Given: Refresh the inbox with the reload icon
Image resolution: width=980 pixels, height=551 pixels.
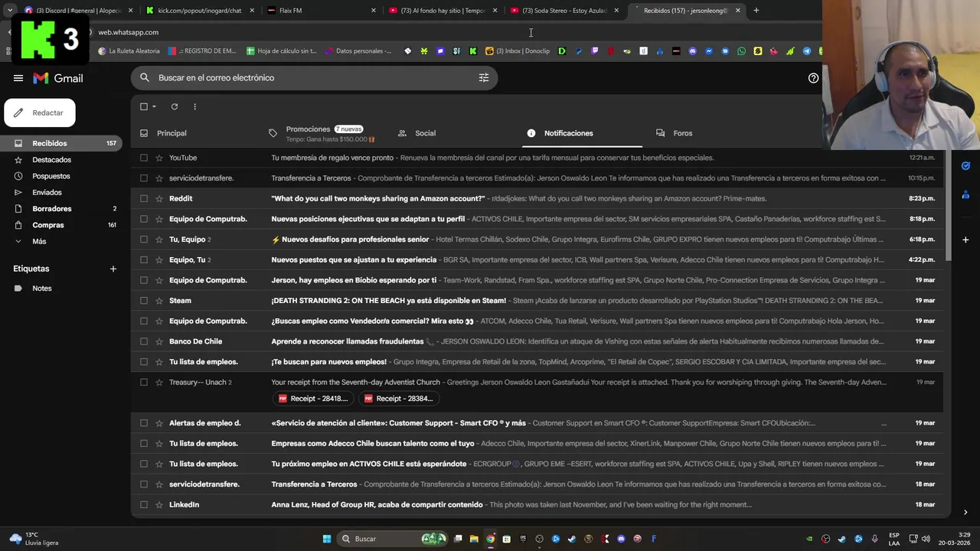Looking at the screenshot, I should (175, 106).
